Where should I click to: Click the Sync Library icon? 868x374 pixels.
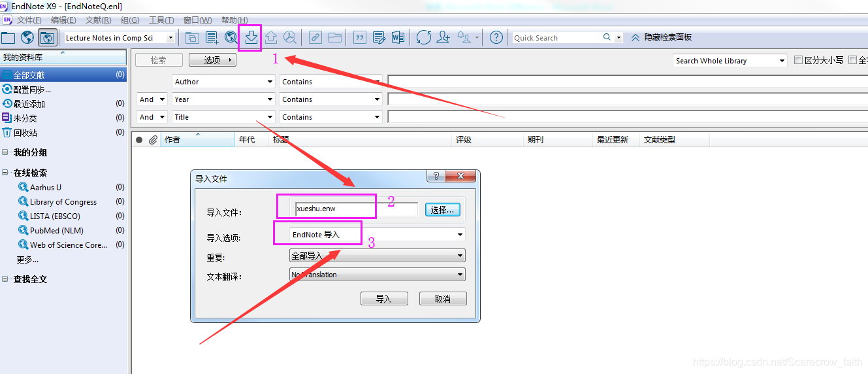(x=424, y=38)
